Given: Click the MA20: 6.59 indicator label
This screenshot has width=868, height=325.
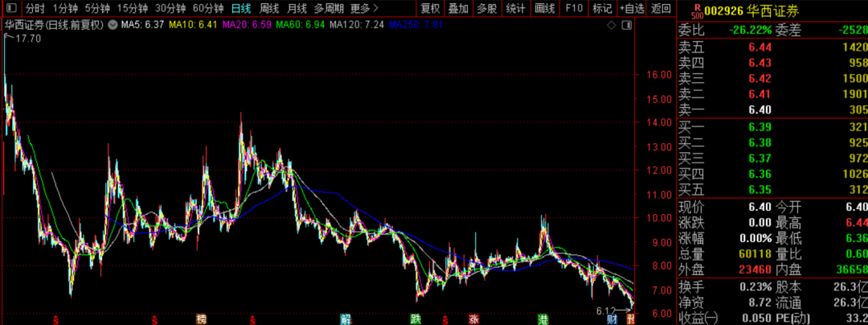Looking at the screenshot, I should 247,25.
